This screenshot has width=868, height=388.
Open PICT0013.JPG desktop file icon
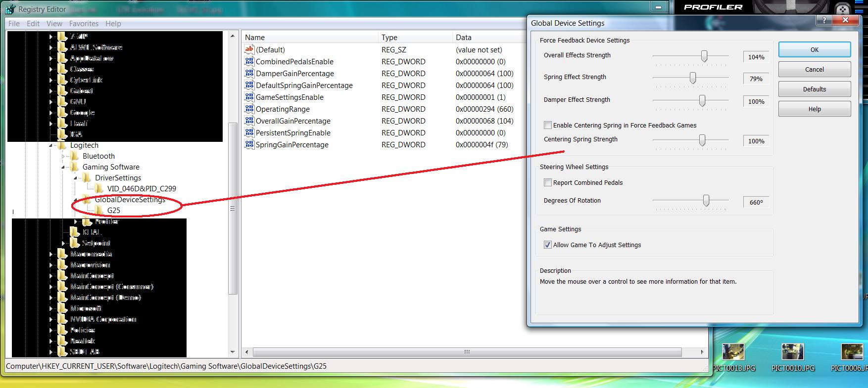[733, 351]
